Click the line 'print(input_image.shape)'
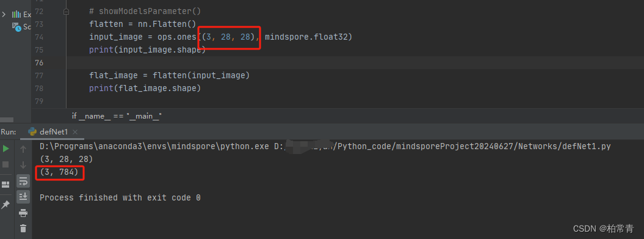The width and height of the screenshot is (644, 239). point(148,50)
